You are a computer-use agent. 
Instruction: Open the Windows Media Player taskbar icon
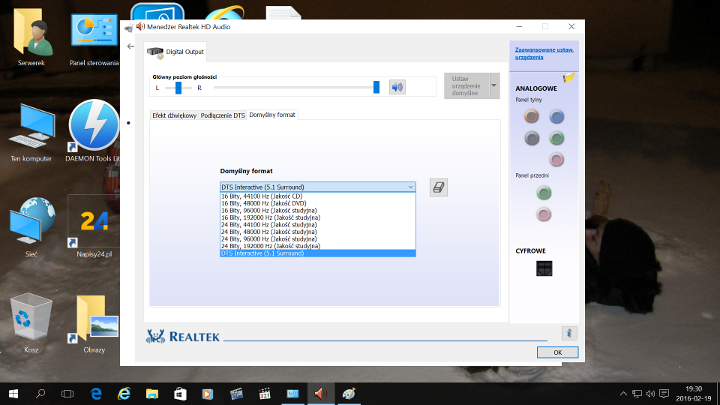click(208, 394)
